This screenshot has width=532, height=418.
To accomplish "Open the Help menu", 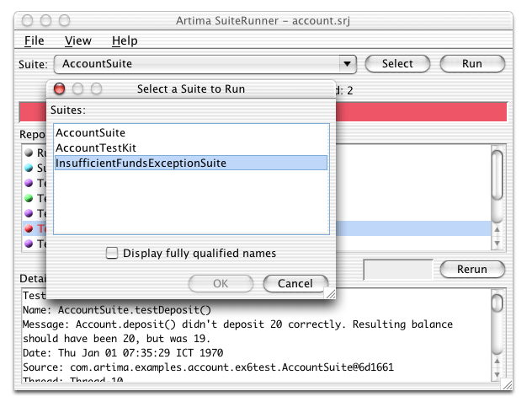I will pos(125,40).
